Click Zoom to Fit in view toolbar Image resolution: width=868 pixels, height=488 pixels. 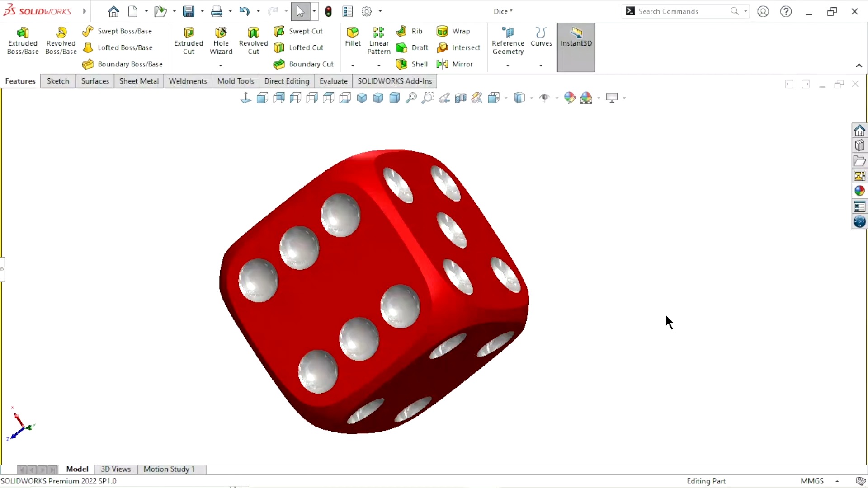coord(411,98)
